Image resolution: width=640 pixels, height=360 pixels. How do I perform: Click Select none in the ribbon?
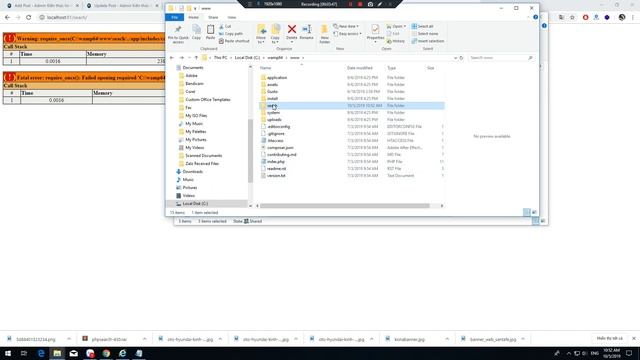click(425, 33)
